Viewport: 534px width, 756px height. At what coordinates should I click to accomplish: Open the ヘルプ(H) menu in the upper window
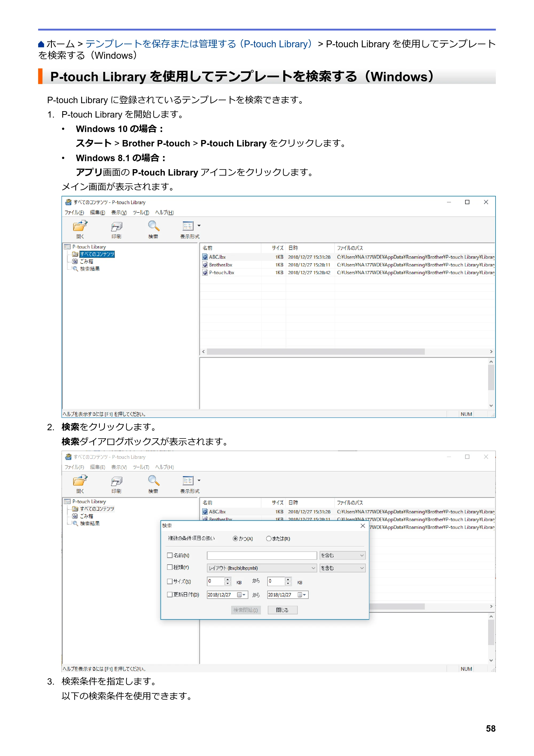(x=164, y=212)
